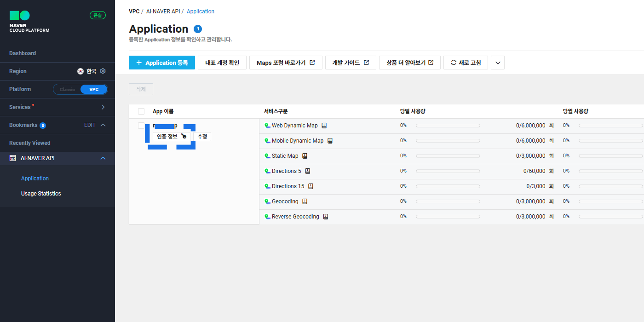Click the 삭제 delete button
Image resolution: width=644 pixels, height=322 pixels.
(141, 89)
